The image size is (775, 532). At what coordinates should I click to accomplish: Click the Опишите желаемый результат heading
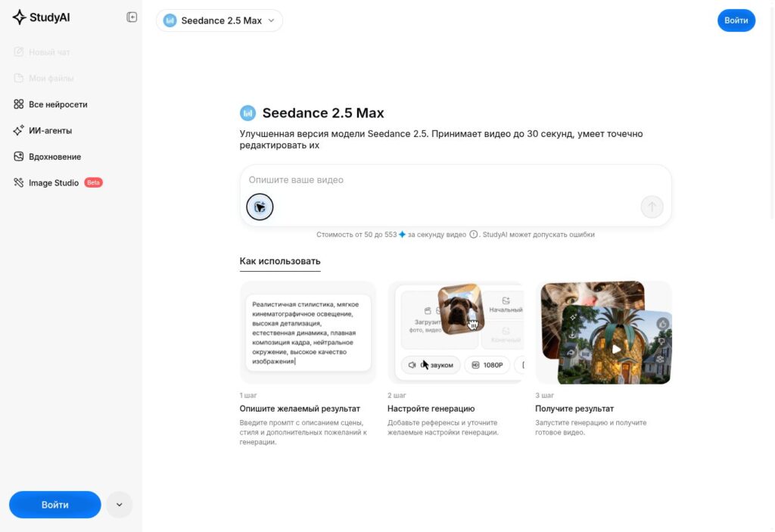point(300,409)
